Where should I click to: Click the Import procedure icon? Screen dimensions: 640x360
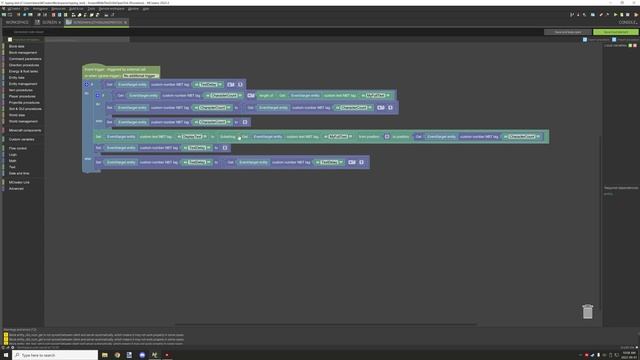point(614,40)
